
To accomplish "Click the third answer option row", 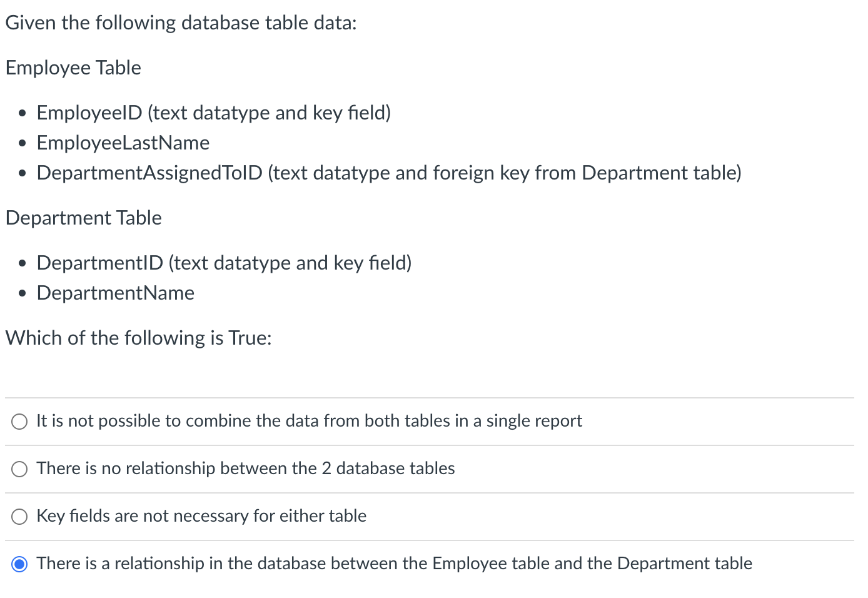I will pyautogui.click(x=201, y=516).
